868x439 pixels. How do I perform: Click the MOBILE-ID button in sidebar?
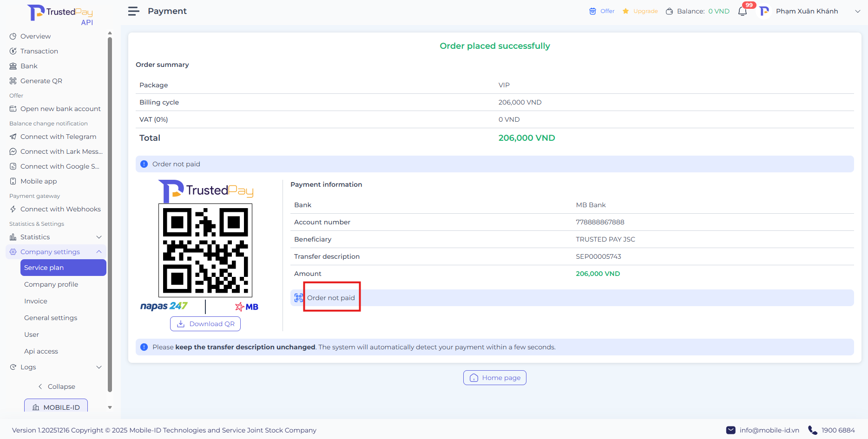click(56, 406)
